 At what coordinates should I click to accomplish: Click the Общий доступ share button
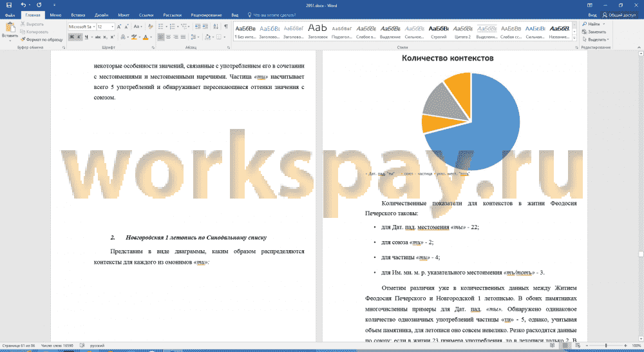(x=619, y=15)
